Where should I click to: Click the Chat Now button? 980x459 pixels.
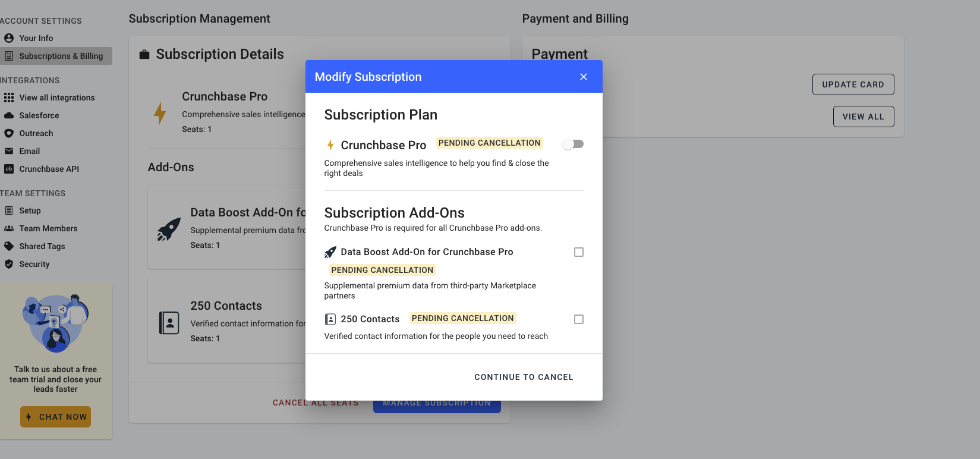pyautogui.click(x=56, y=417)
